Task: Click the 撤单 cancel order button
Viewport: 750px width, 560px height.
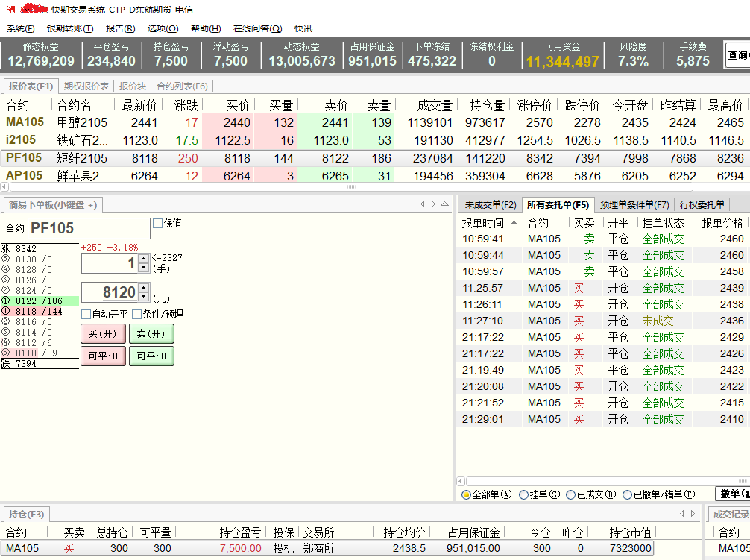Action: (x=733, y=494)
